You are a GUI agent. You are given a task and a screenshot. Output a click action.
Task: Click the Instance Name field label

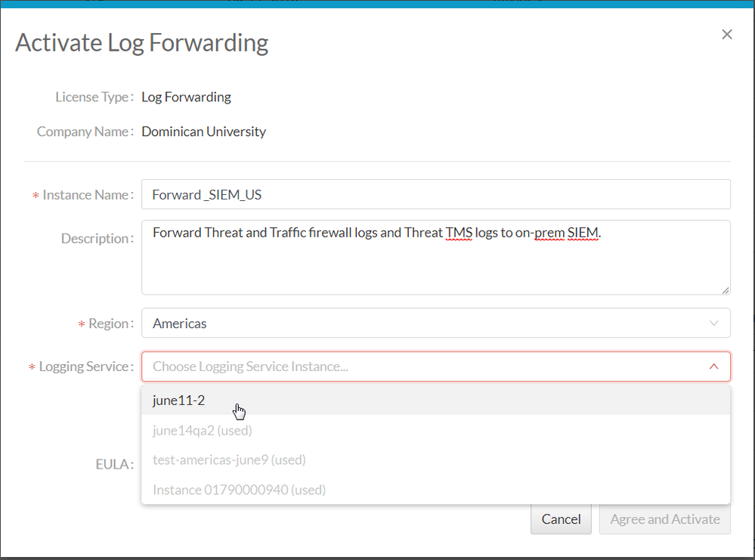coord(87,195)
